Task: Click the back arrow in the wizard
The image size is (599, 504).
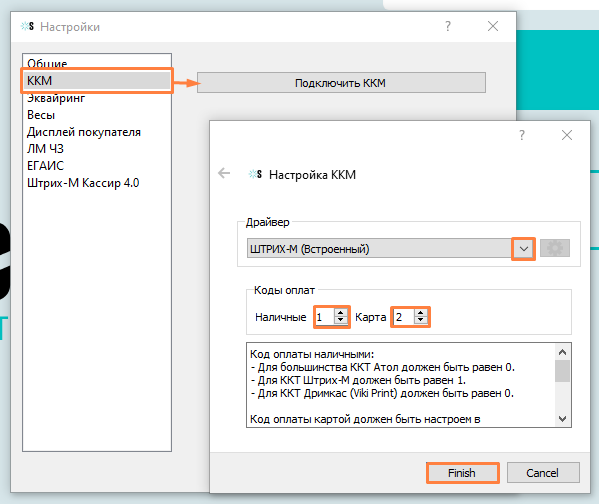Action: click(x=224, y=173)
